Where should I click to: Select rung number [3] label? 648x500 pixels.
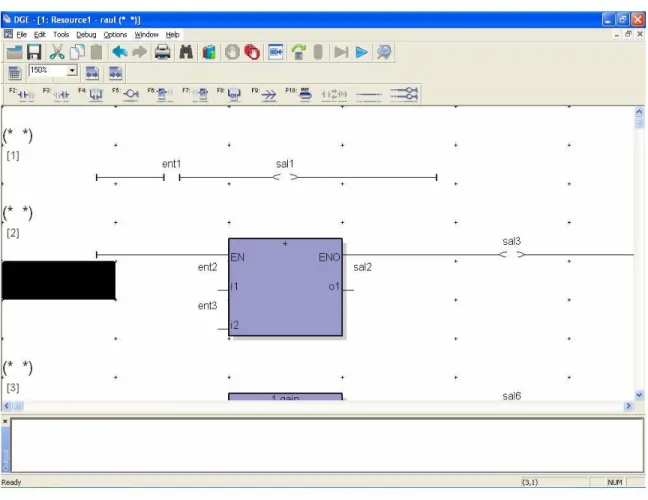(13, 388)
